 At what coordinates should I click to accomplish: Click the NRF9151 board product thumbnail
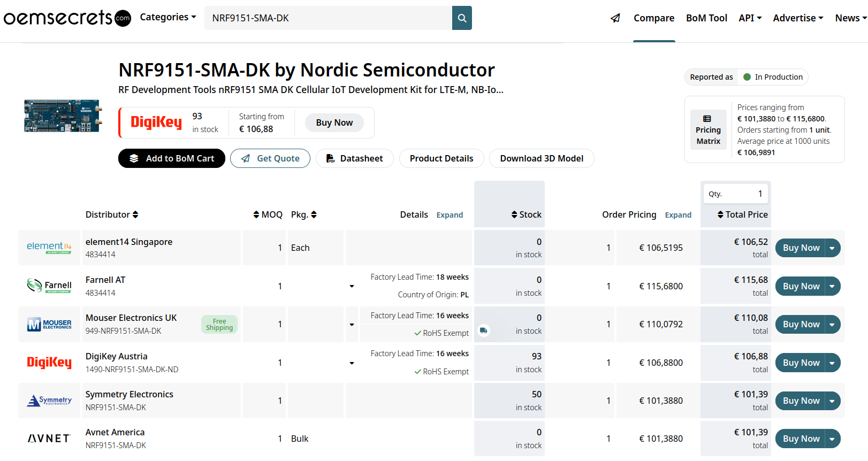click(x=63, y=116)
